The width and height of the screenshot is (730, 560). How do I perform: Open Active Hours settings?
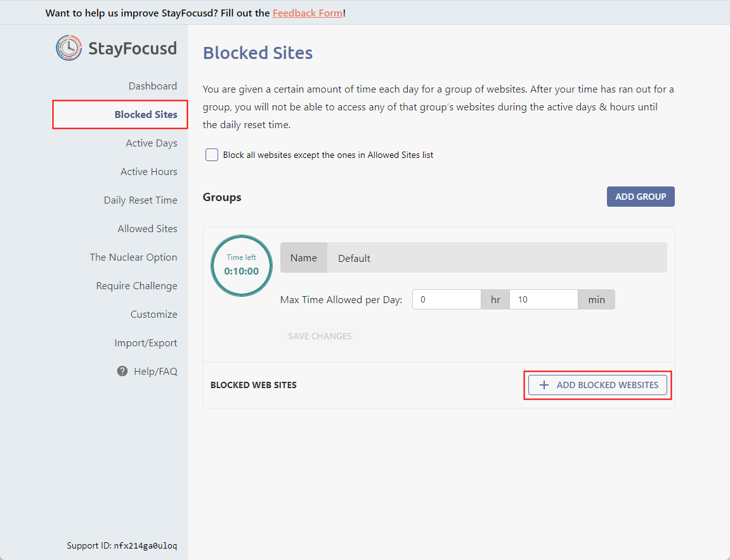point(148,172)
